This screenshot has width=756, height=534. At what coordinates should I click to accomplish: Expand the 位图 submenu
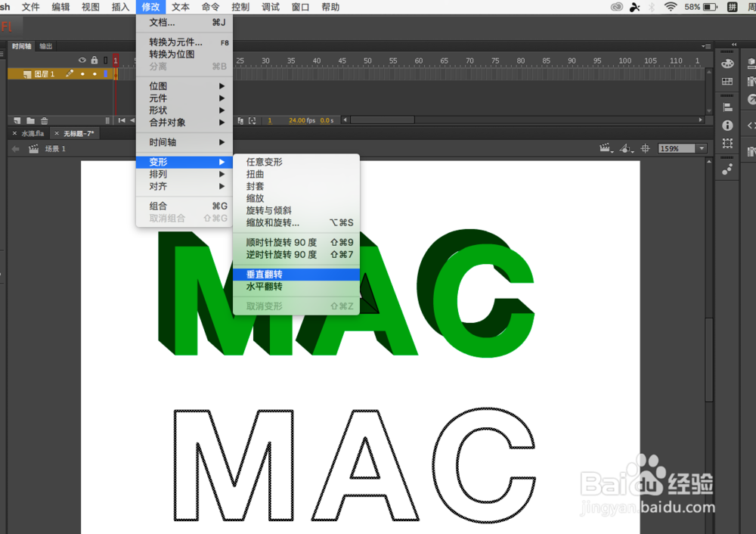(x=184, y=86)
